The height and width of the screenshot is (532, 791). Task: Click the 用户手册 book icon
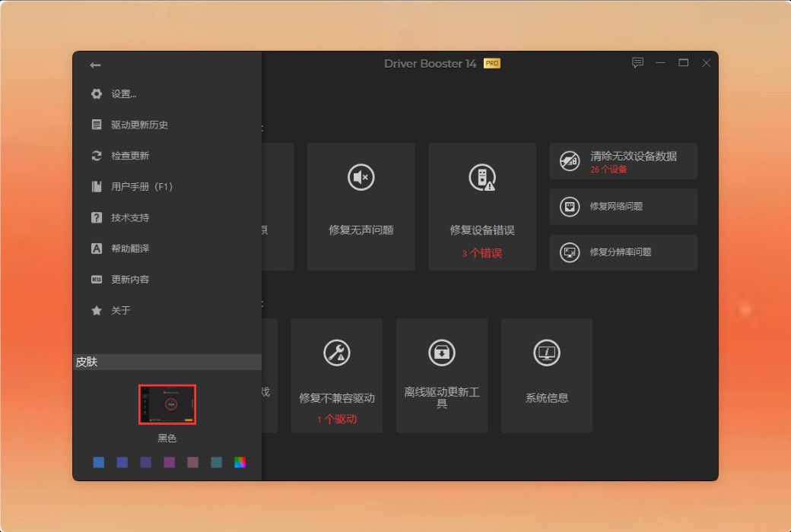[97, 186]
